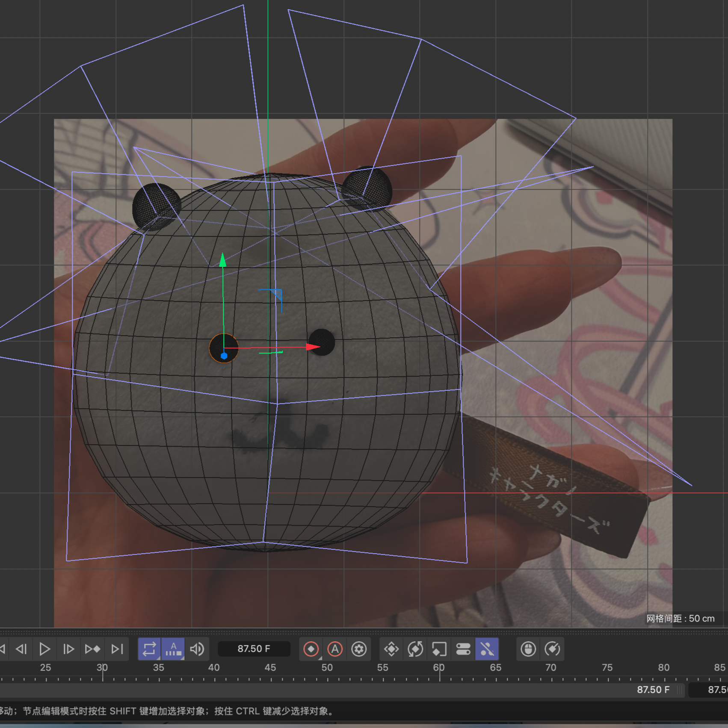Toggle timeline sound playback
Screen dimensions: 728x728
coord(197,649)
